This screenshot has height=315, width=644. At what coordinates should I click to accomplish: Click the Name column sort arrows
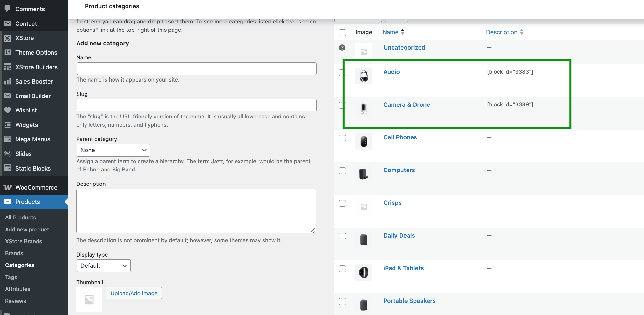(403, 32)
